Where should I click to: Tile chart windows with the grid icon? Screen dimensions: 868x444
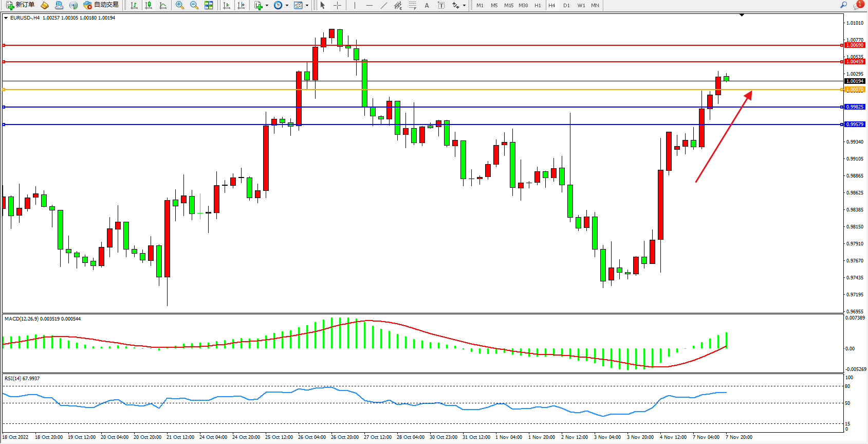(209, 5)
